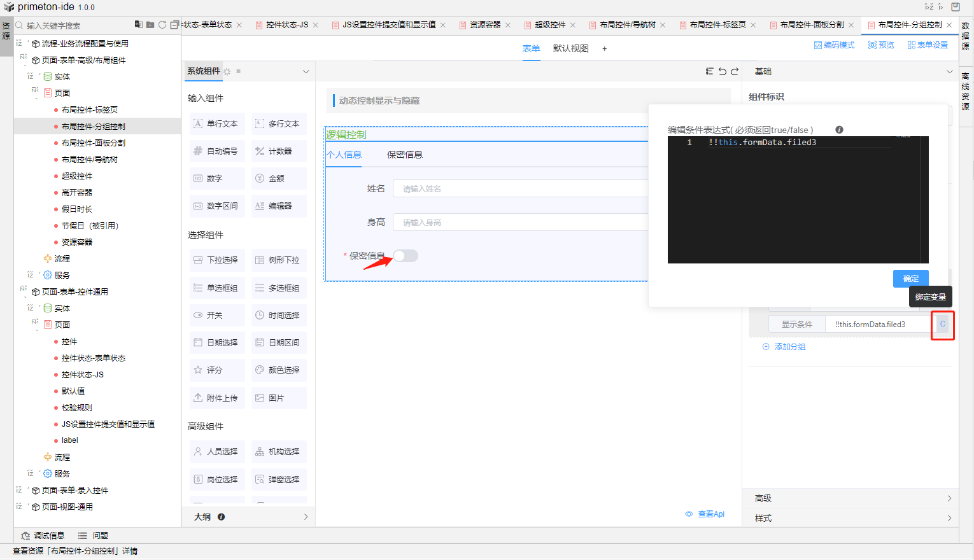Viewport: 974px width, 560px height.
Task: Click the undo arrow on the canvas toolbar
Action: tap(723, 71)
